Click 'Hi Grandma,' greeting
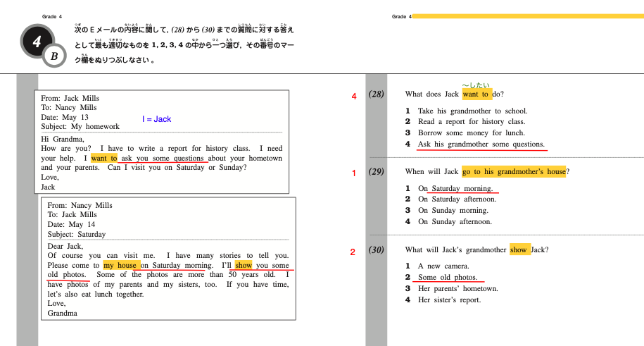 click(x=63, y=139)
